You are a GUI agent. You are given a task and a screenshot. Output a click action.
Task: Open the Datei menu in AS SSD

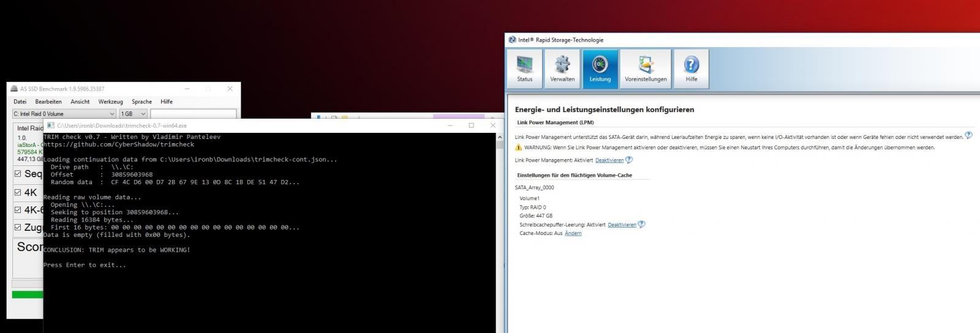[x=20, y=102]
